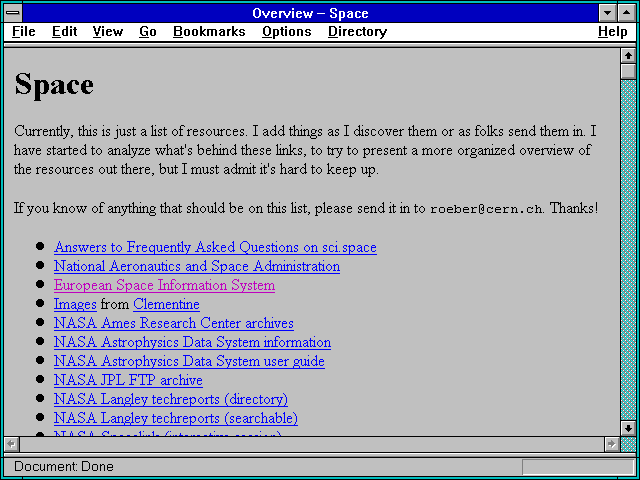Click the minimize arrow in title bar
640x480 pixels.
[607, 13]
